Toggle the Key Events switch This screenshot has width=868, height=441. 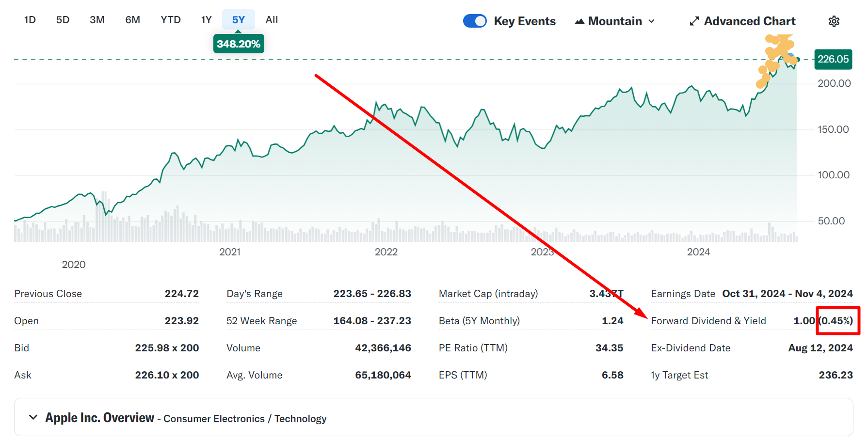(x=475, y=21)
